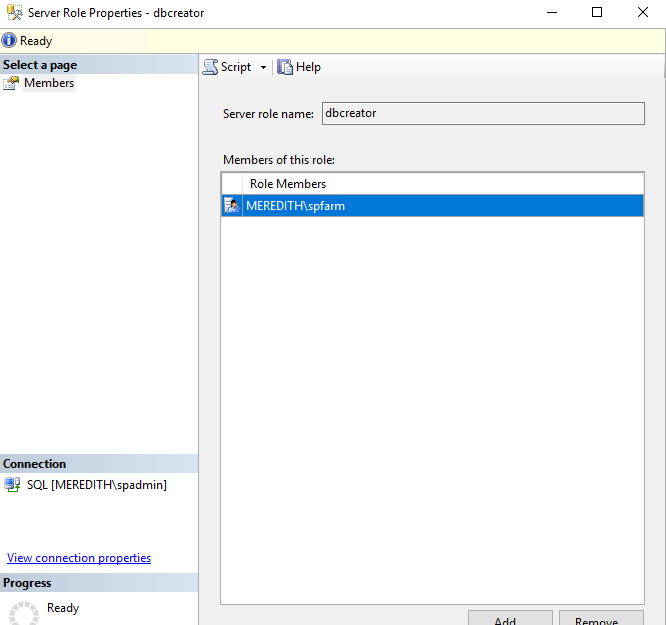Click the Add button
This screenshot has width=666, height=625.
click(510, 618)
